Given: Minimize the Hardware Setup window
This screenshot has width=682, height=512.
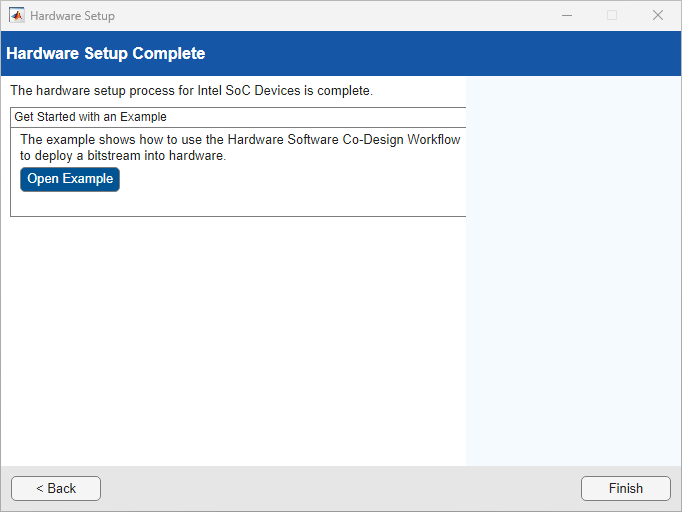Looking at the screenshot, I should [567, 15].
